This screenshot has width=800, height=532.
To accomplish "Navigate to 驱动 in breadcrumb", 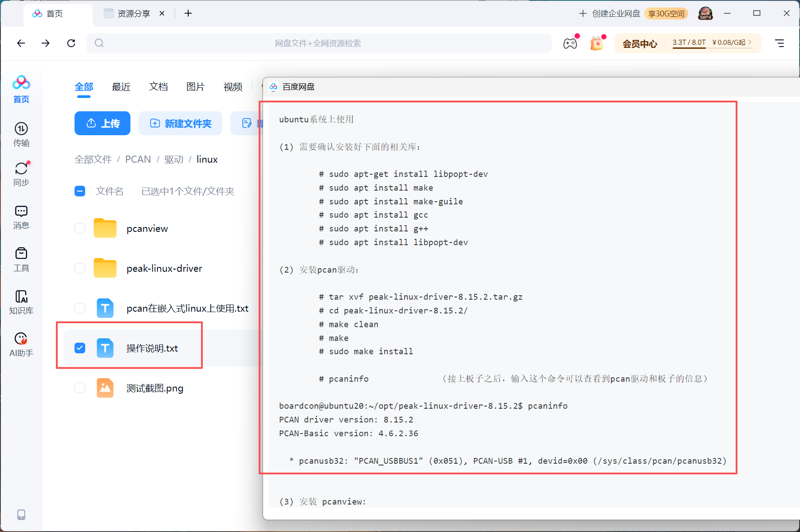I will point(174,160).
